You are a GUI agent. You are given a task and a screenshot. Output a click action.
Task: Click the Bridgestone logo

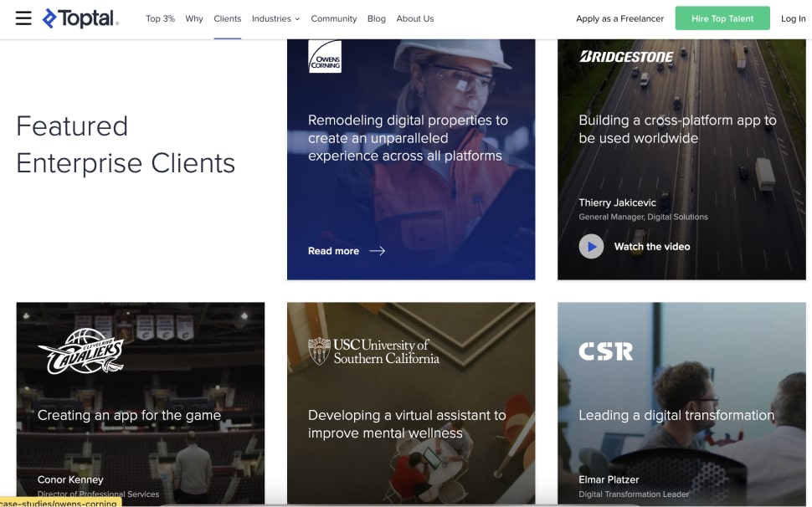click(626, 56)
